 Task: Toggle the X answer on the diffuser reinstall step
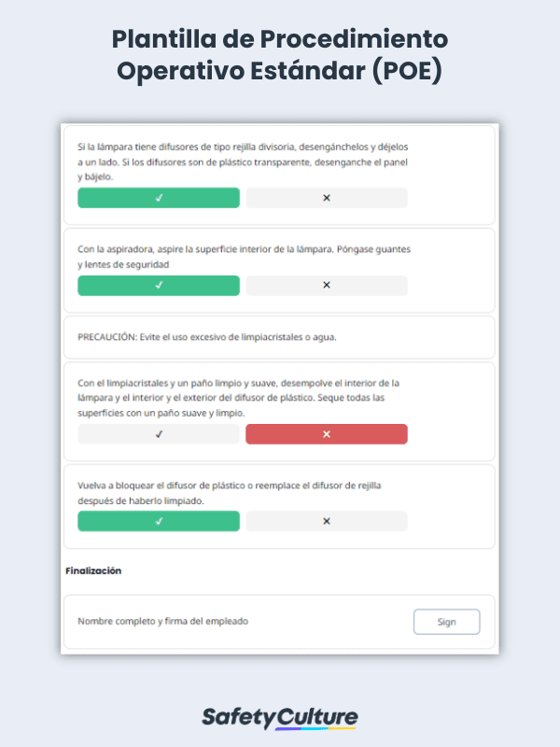click(x=327, y=520)
